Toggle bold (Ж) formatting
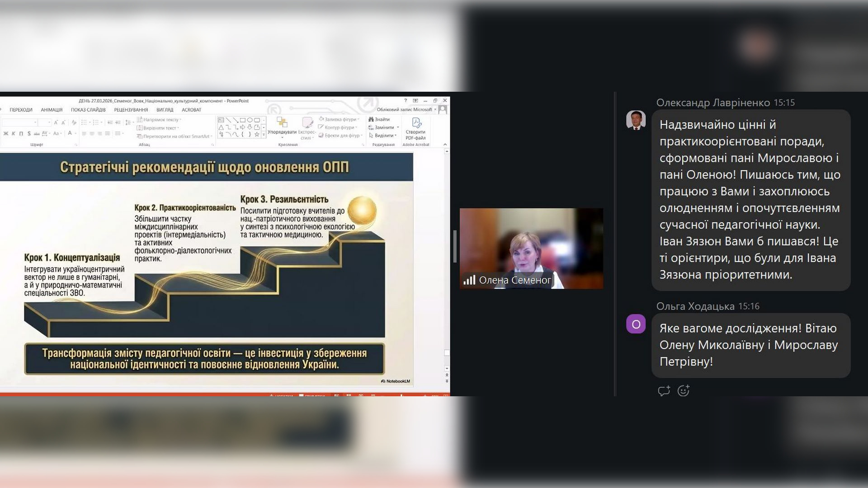 tap(6, 133)
